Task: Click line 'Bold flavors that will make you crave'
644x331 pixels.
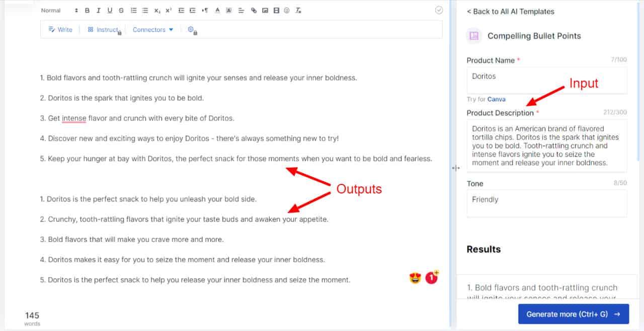Action: [x=132, y=240]
